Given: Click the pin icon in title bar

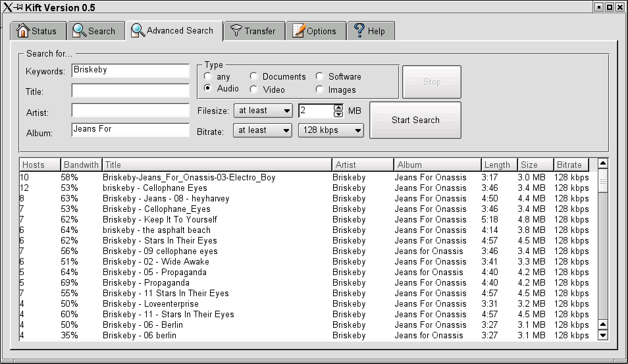Looking at the screenshot, I should point(18,7).
